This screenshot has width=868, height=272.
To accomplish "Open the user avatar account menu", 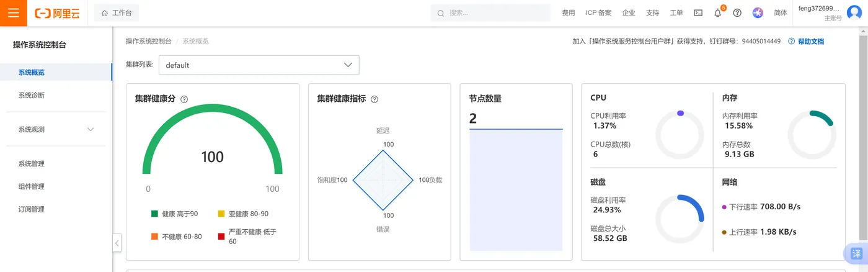I will tap(854, 12).
